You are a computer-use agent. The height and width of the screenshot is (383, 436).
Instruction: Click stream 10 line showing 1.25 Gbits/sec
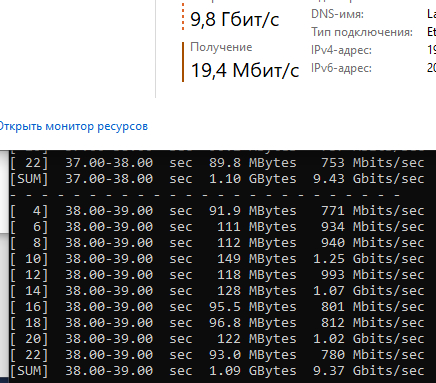(x=217, y=259)
